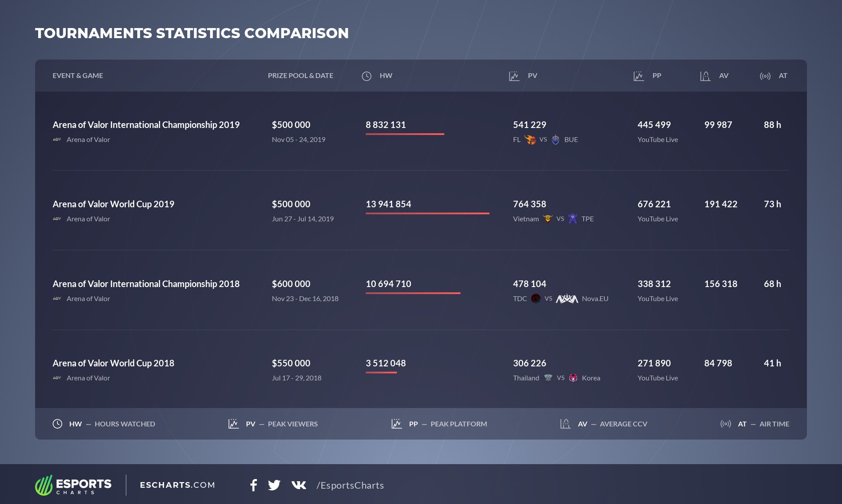This screenshot has height=504, width=842.
Task: Click the HW clock icon in header
Action: coord(367,76)
